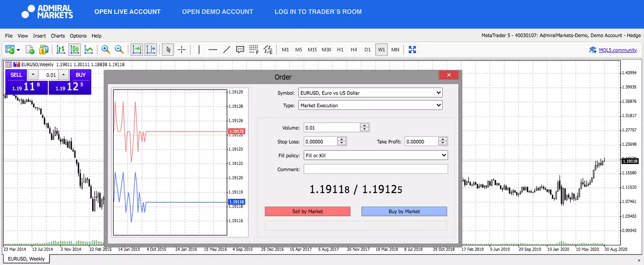Switch chart to candlesticks mode
644x265 pixels.
pyautogui.click(x=74, y=49)
